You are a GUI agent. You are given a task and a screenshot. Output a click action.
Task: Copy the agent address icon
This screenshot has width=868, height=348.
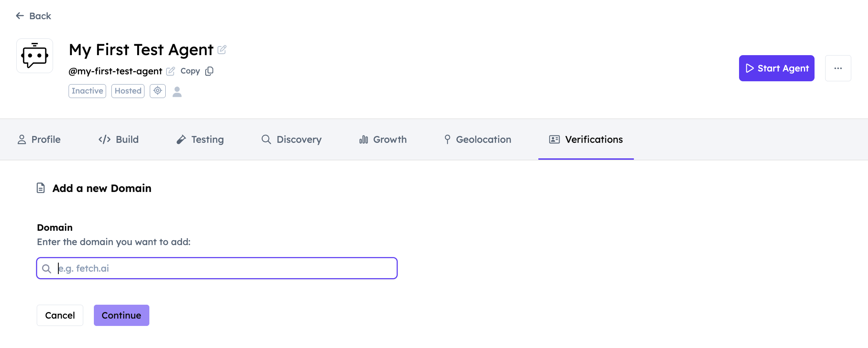[209, 71]
